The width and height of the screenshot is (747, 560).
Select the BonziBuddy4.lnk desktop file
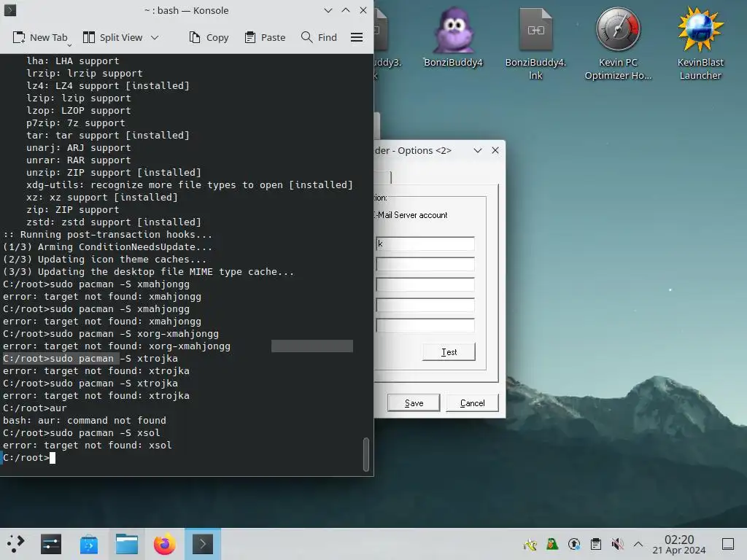[535, 44]
